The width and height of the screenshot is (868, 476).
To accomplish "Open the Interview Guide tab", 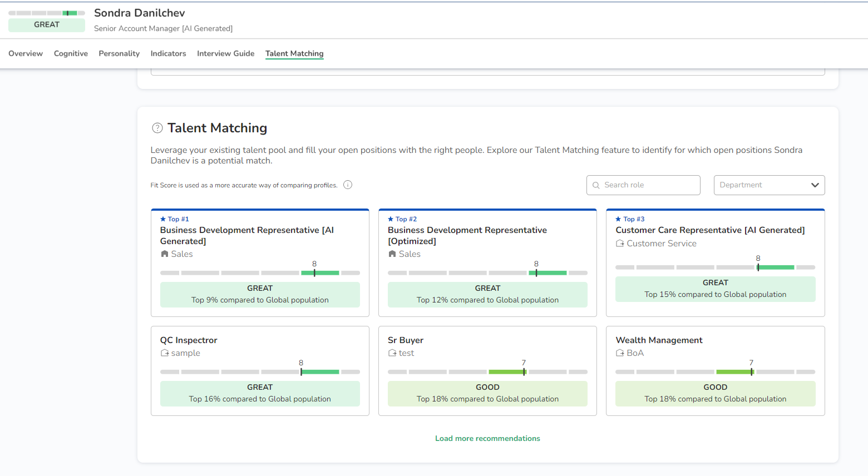I will 225,53.
